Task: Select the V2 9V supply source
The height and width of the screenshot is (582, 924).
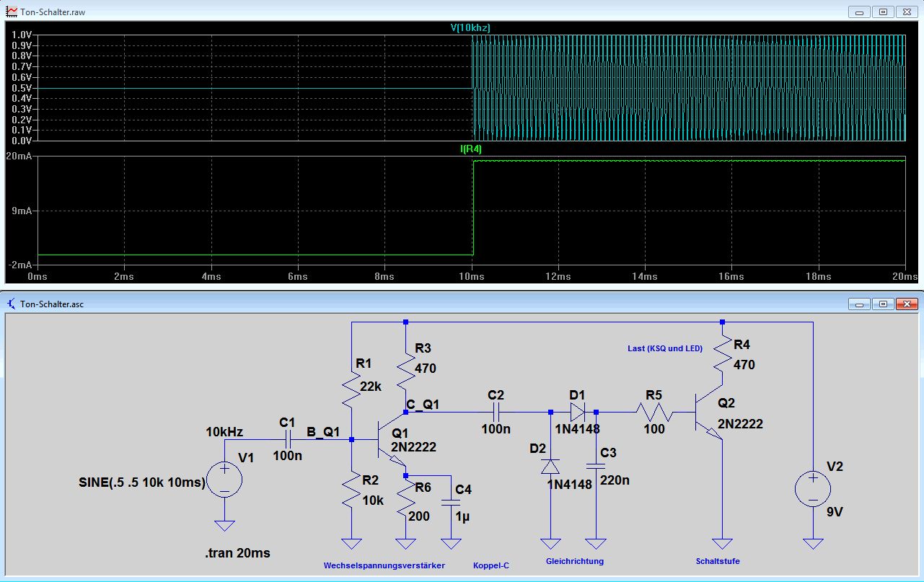Action: coord(812,490)
